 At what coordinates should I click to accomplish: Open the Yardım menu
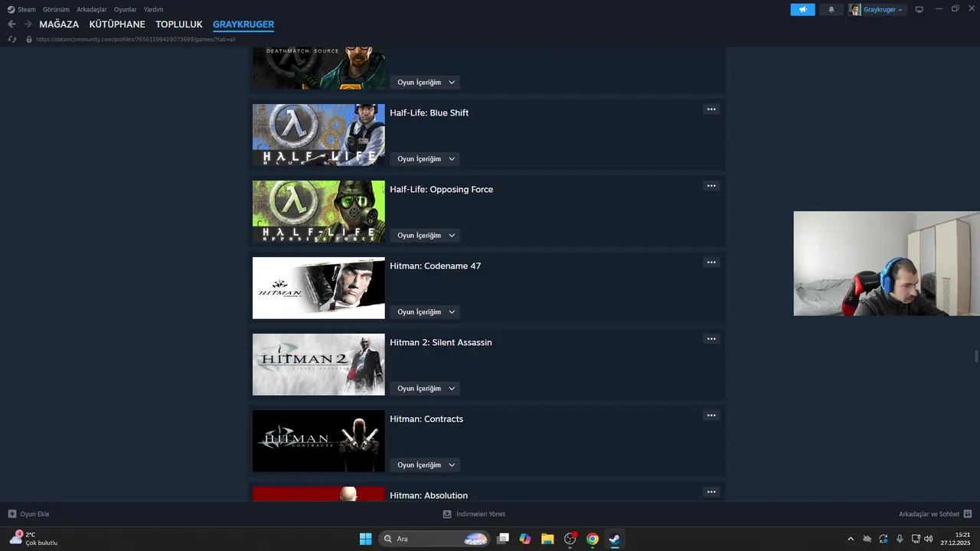point(153,9)
